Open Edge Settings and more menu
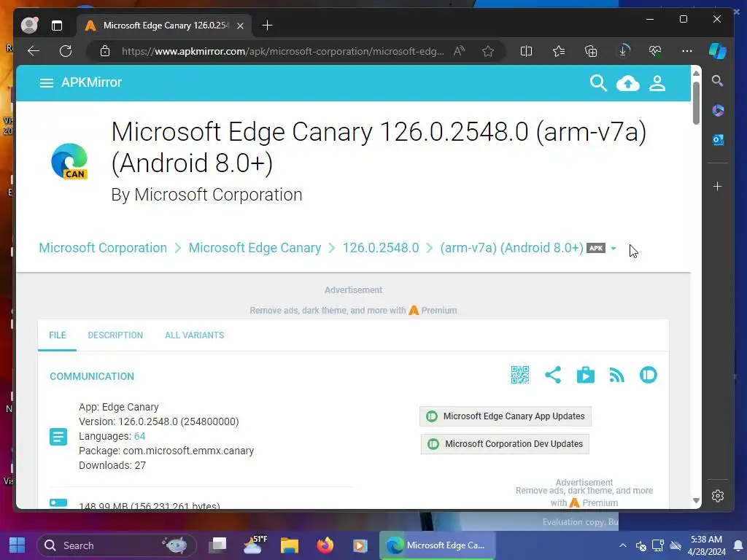 [x=687, y=51]
